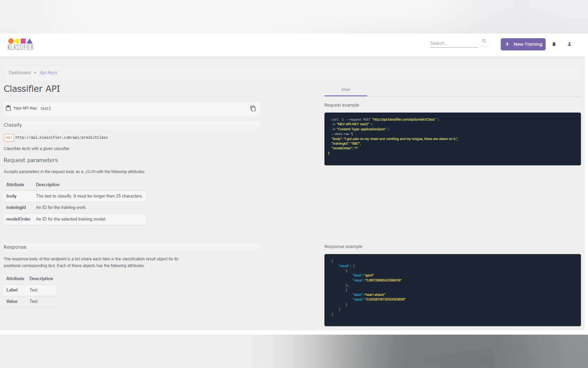Image resolution: width=588 pixels, height=368 pixels.
Task: Click the POST method badge
Action: pos(9,138)
